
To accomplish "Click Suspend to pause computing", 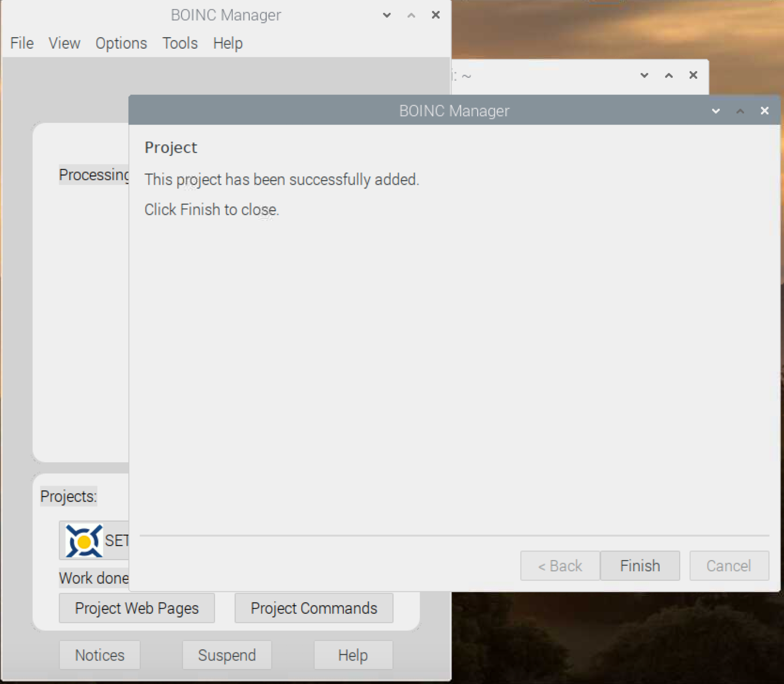I will point(227,655).
